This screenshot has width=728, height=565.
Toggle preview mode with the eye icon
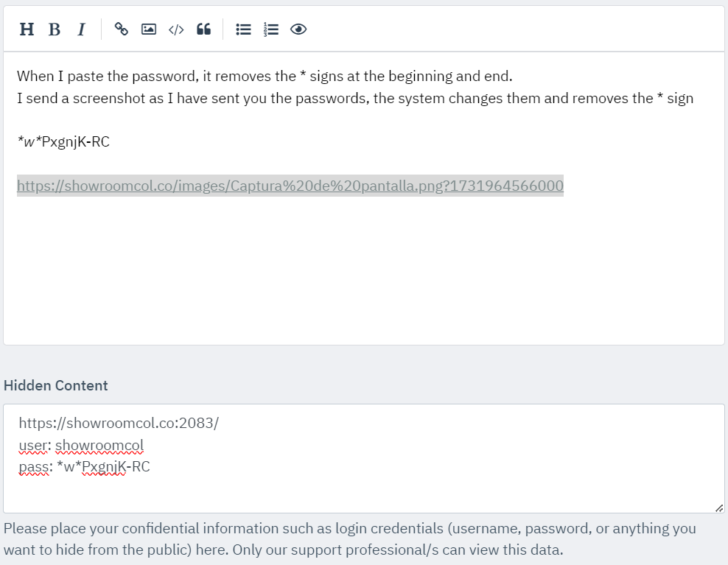(x=298, y=29)
